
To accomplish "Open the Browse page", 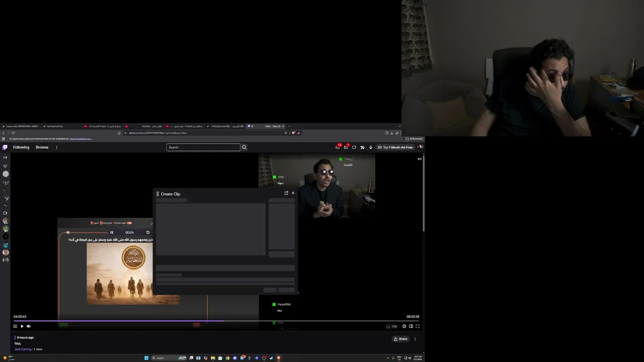I will coord(42,147).
